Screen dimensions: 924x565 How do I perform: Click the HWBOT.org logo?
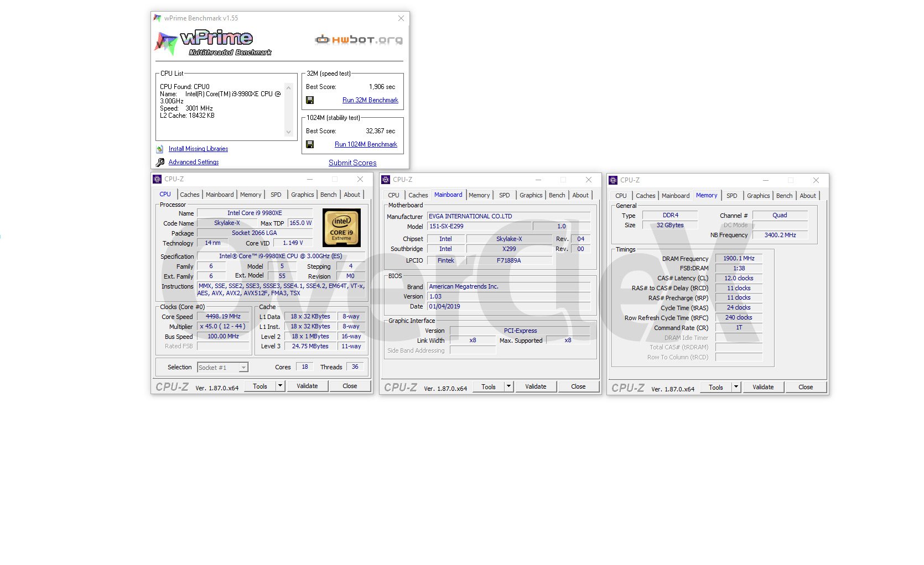click(359, 40)
